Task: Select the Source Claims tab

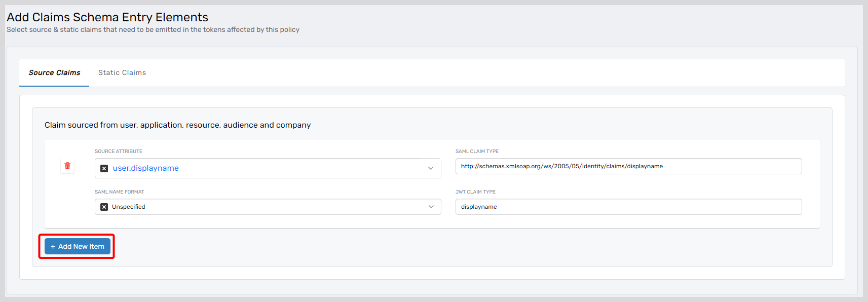Action: click(54, 73)
